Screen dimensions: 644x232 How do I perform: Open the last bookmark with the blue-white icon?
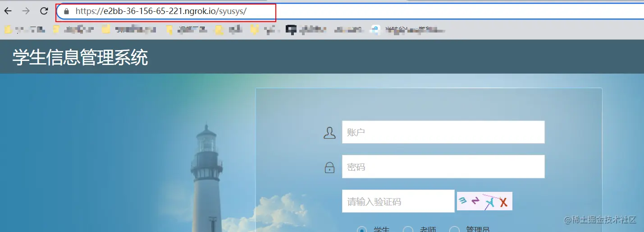click(x=408, y=30)
